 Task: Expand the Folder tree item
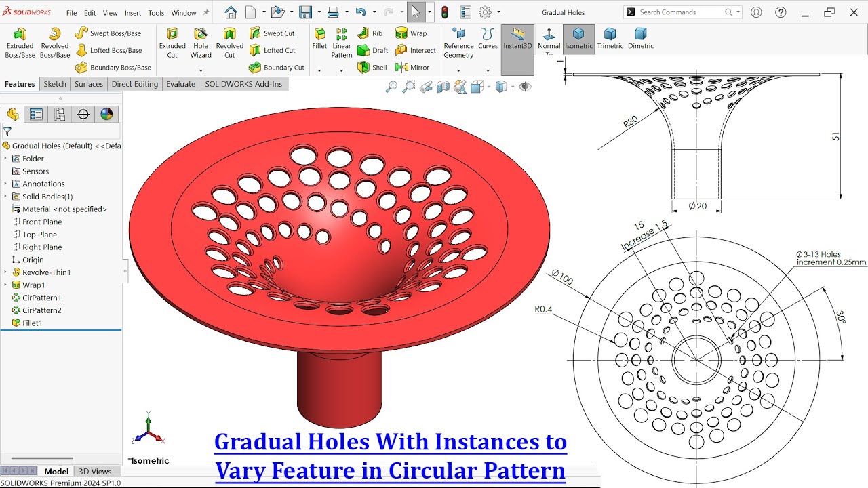click(x=5, y=159)
